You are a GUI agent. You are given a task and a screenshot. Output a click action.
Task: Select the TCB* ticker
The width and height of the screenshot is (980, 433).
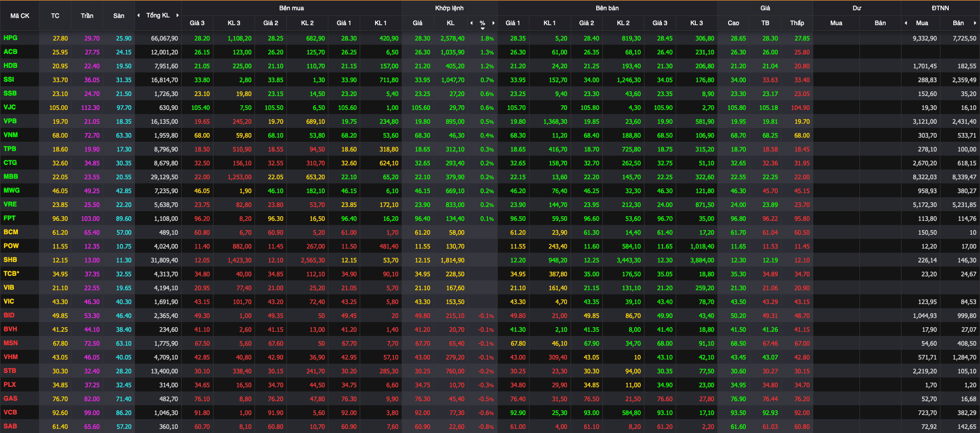pyautogui.click(x=11, y=274)
